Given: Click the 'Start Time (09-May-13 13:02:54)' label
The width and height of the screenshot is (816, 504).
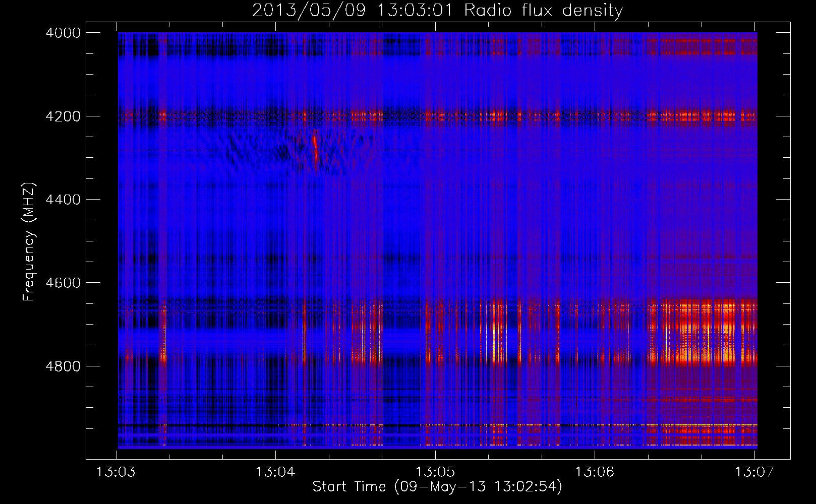Looking at the screenshot, I should point(437,487).
